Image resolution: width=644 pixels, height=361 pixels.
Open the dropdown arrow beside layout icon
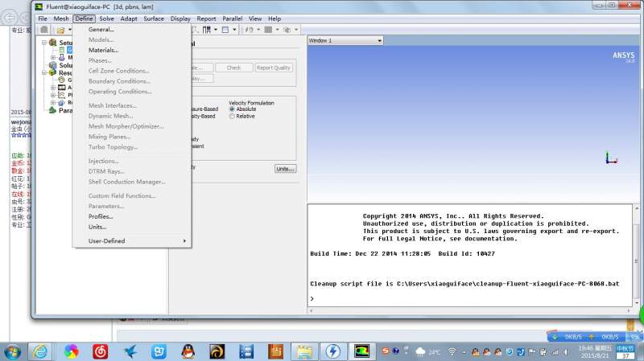216,30
